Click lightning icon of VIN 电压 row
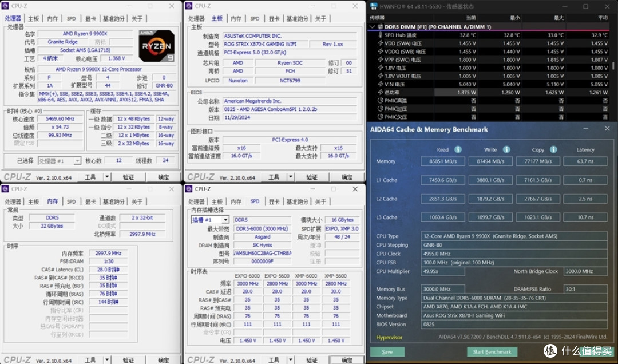 pyautogui.click(x=381, y=84)
